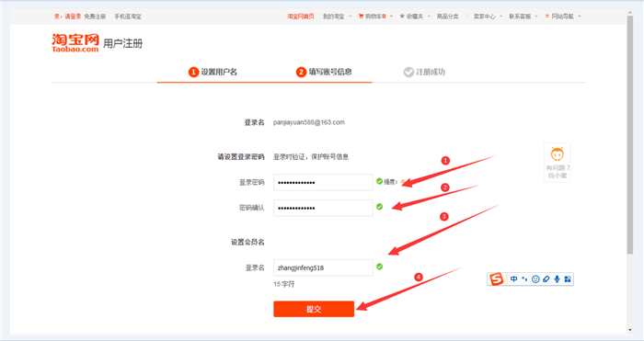Viewport: 644px width, 341px height.
Task: Open 我的淘宝 menu
Action: pyautogui.click(x=333, y=17)
